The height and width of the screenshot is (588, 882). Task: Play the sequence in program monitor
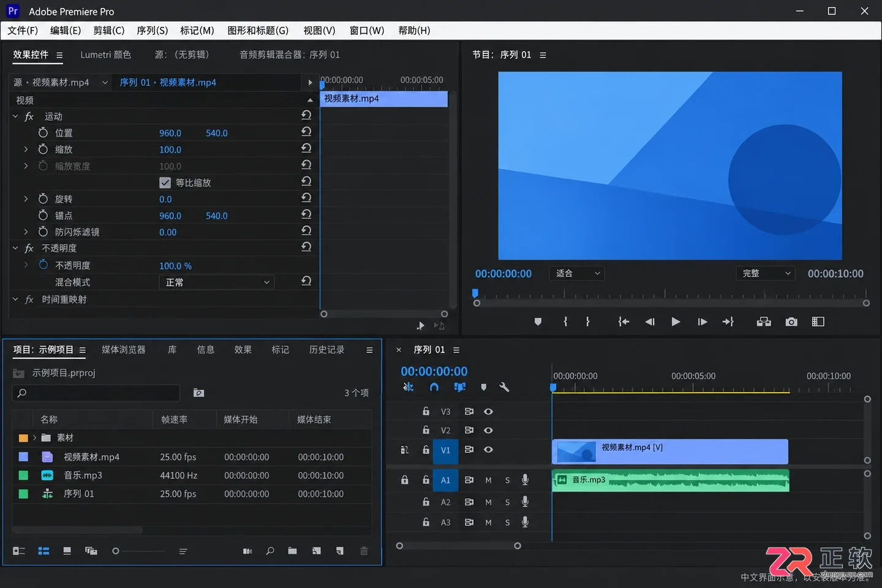pyautogui.click(x=676, y=322)
